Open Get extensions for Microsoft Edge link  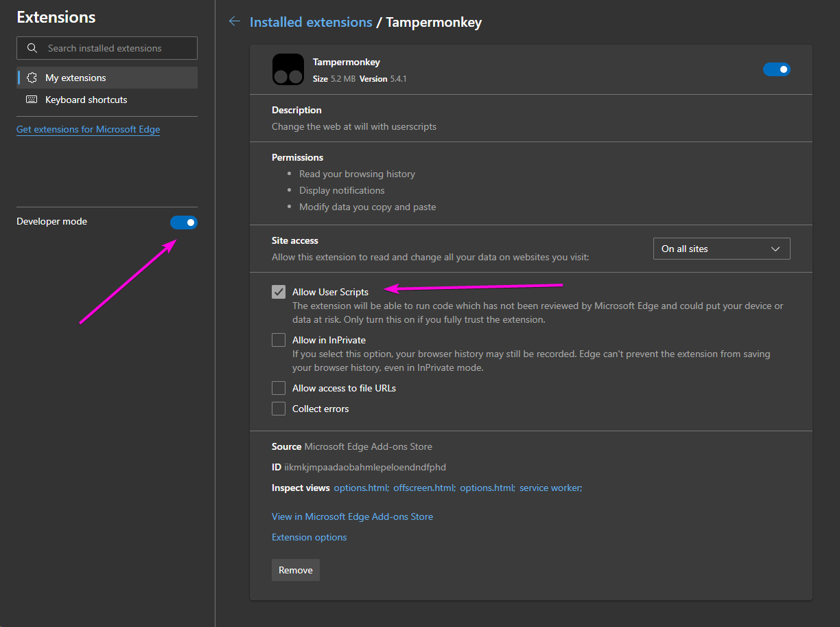88,129
